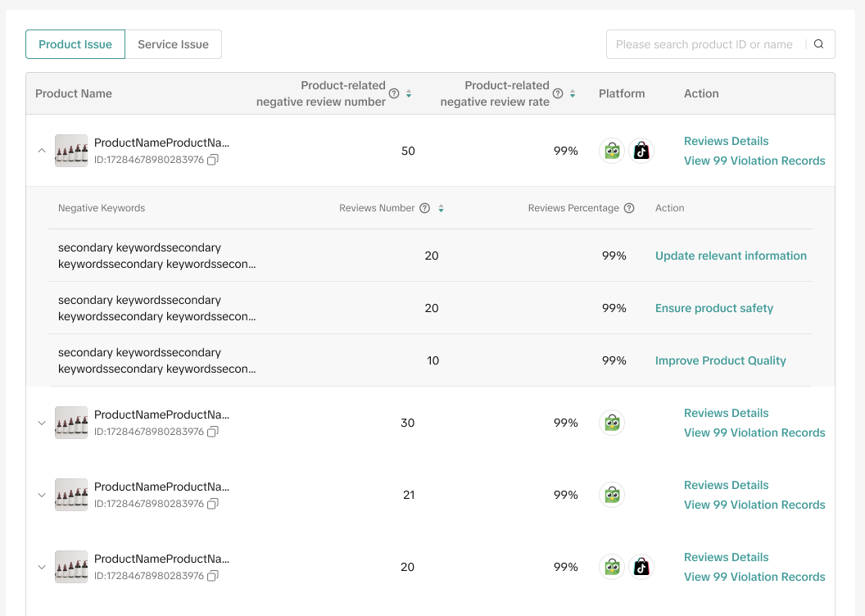This screenshot has height=616, width=865.
Task: Sort keywords by Reviews Number
Action: click(441, 208)
